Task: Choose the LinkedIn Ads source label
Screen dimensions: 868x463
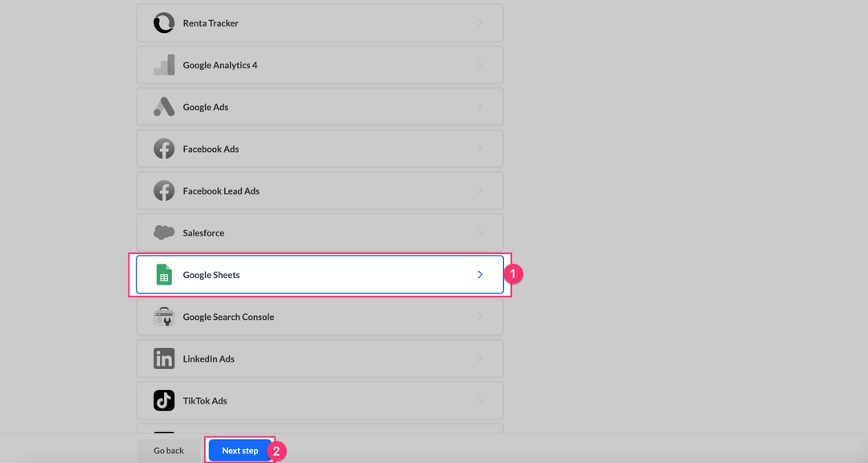Action: point(208,359)
